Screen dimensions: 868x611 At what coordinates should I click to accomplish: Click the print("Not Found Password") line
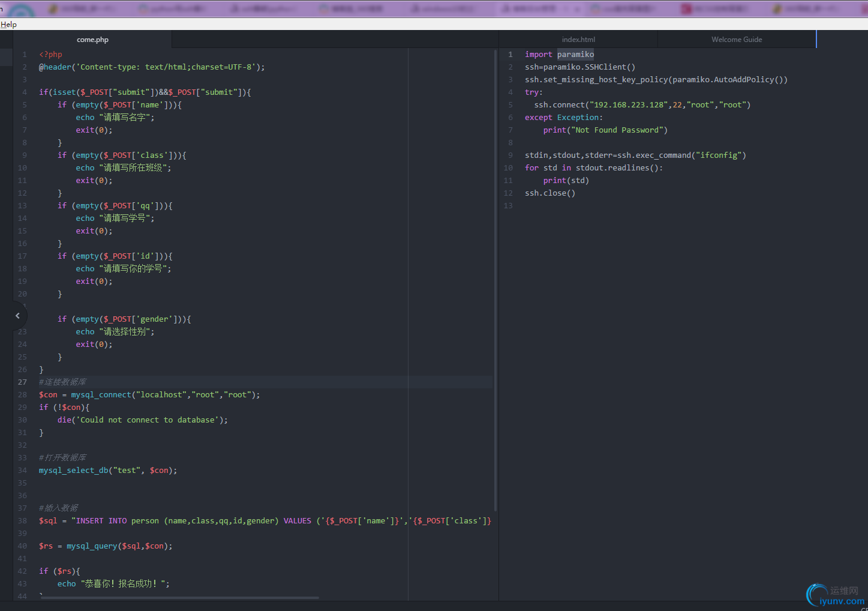click(605, 130)
